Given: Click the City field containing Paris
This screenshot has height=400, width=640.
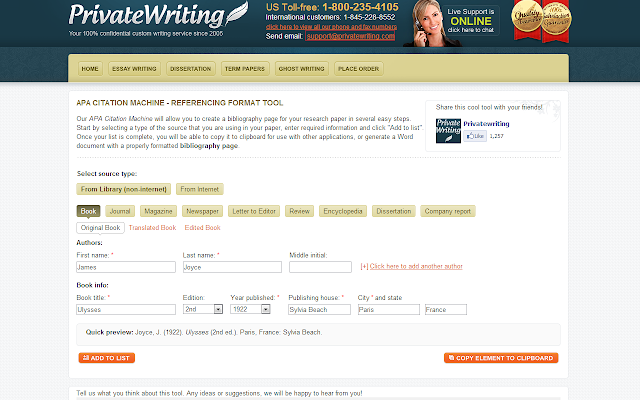Looking at the screenshot, I should coord(389,309).
